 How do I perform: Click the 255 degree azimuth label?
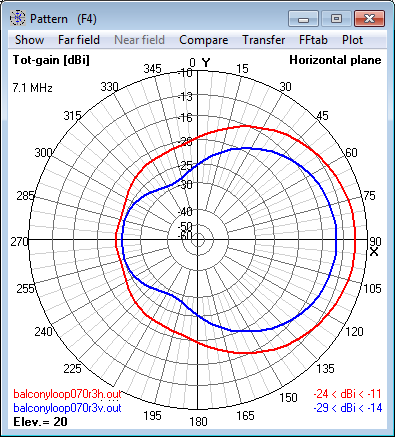[x=25, y=288]
